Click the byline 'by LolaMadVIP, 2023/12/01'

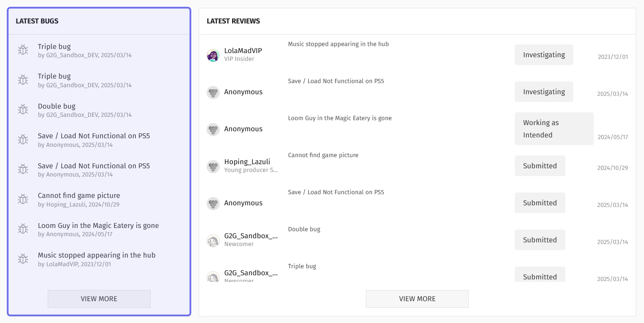pyautogui.click(x=74, y=264)
